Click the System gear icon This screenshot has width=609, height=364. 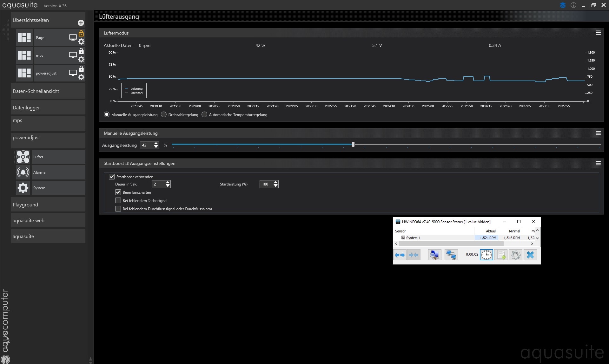coord(23,188)
